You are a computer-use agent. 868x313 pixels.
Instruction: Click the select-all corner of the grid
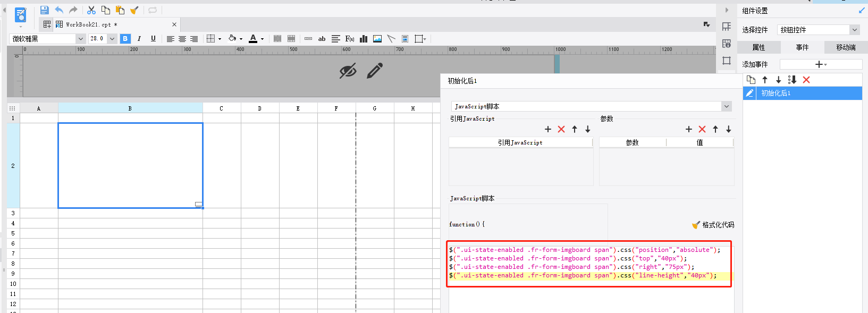coord(13,108)
